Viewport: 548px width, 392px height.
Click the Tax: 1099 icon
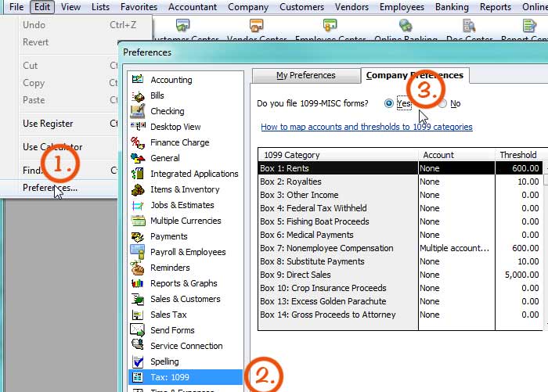[138, 377]
